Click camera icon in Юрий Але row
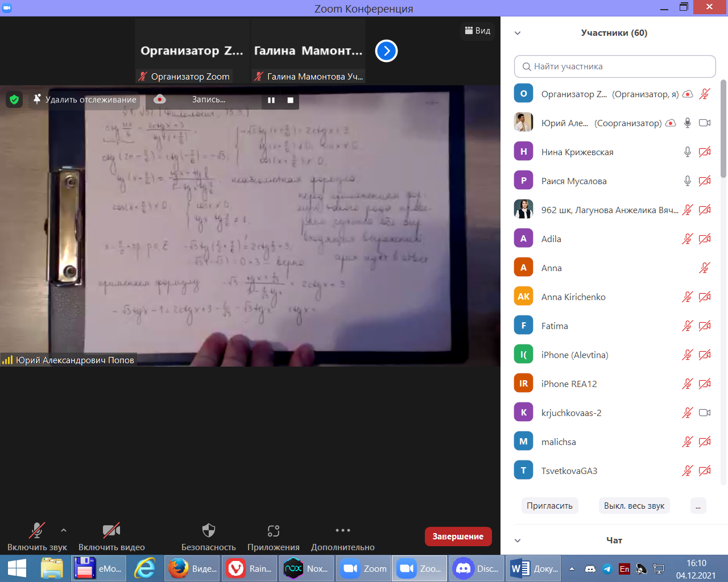The width and height of the screenshot is (728, 582). click(x=705, y=123)
